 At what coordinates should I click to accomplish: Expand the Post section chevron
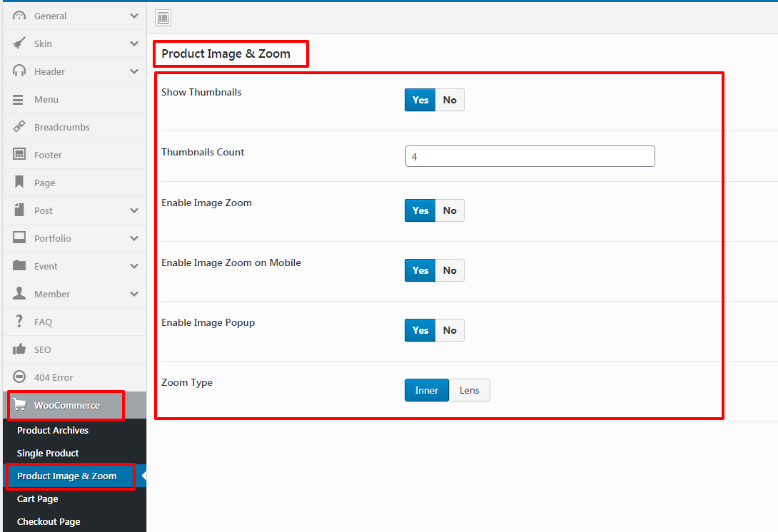pyautogui.click(x=134, y=210)
